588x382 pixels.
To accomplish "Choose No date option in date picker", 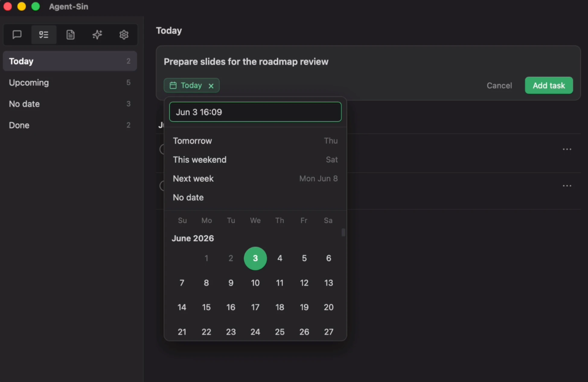I will pos(255,198).
